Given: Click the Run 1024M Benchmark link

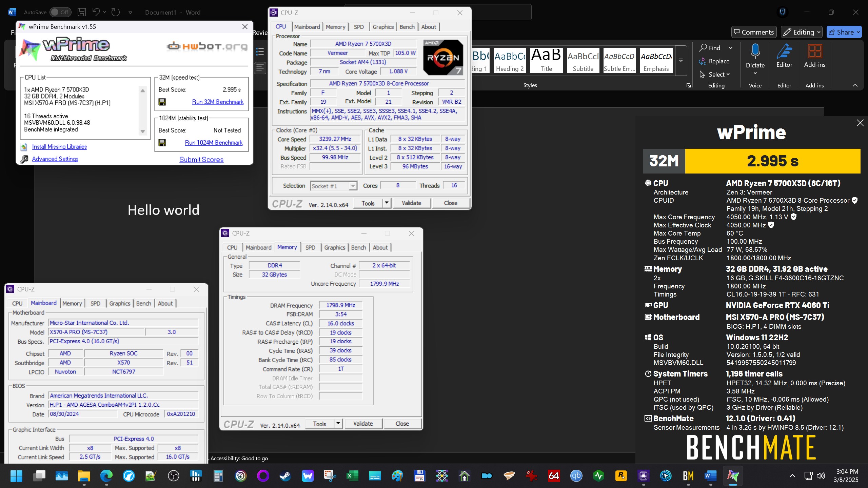Looking at the screenshot, I should tap(214, 143).
